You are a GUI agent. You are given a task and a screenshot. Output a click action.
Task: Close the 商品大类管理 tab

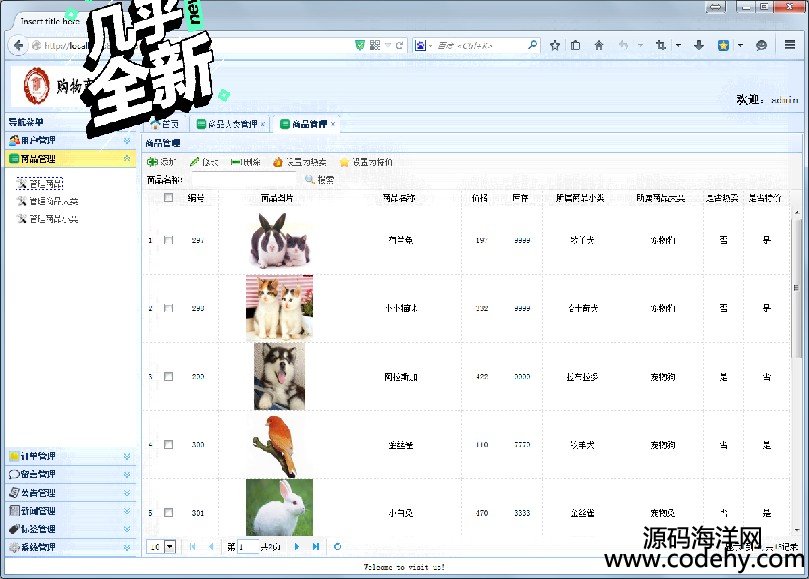263,124
